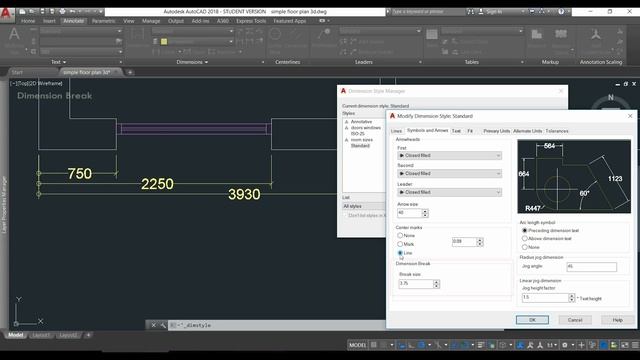The width and height of the screenshot is (640, 360).
Task: Click the command line customize wrench icon
Action: click(x=163, y=325)
